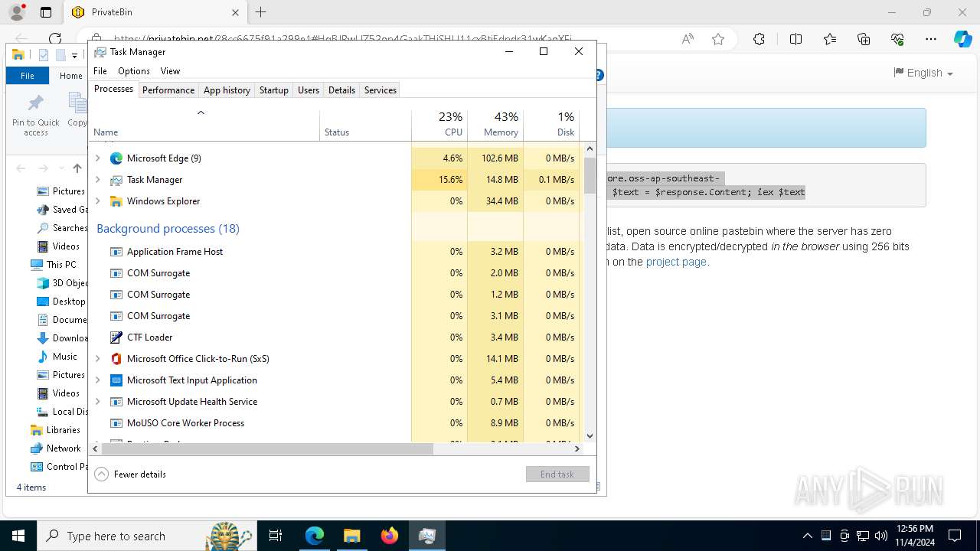The height and width of the screenshot is (551, 980).
Task: Sort processes by CPU column
Action: (439, 124)
